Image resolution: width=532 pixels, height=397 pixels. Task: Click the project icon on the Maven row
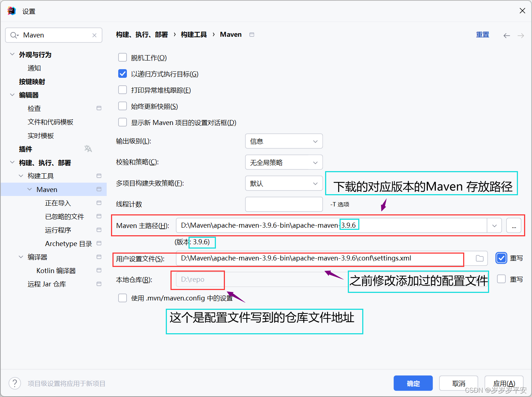(x=99, y=189)
